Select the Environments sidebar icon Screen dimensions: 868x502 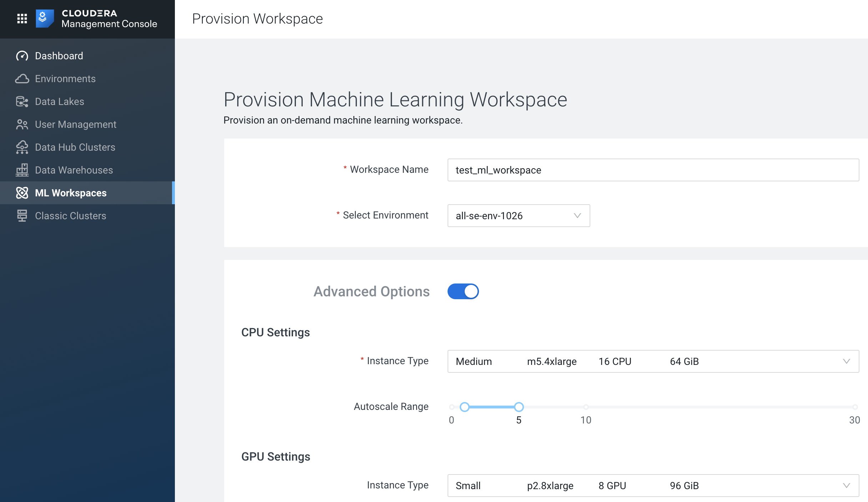[22, 79]
